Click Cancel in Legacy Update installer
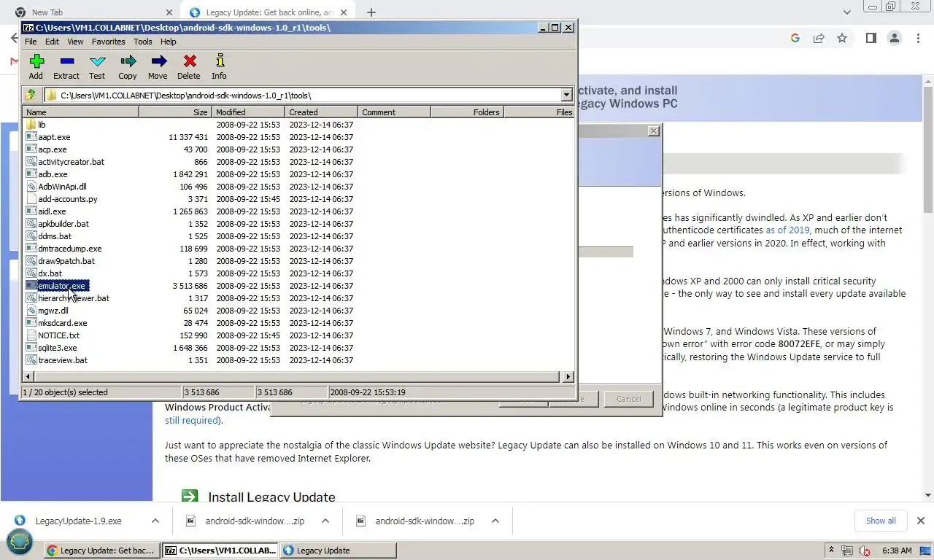The image size is (934, 560). (x=628, y=399)
